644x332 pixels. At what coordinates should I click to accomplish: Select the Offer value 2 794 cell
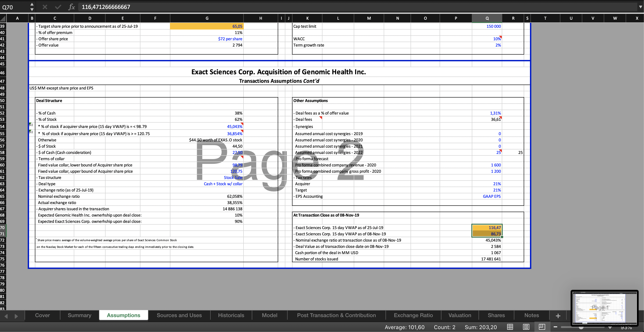click(x=207, y=45)
